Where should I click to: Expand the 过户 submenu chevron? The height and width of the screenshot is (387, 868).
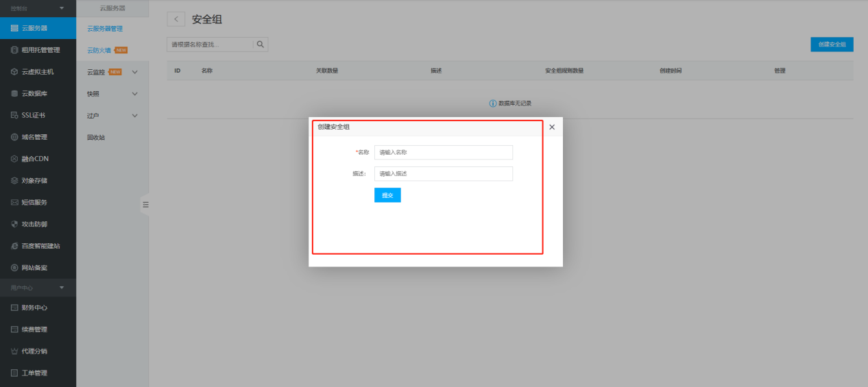click(x=134, y=116)
